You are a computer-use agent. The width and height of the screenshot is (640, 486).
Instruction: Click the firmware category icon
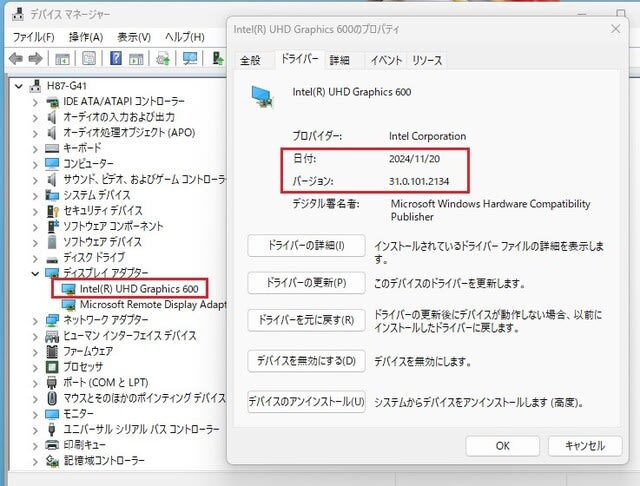(x=52, y=351)
